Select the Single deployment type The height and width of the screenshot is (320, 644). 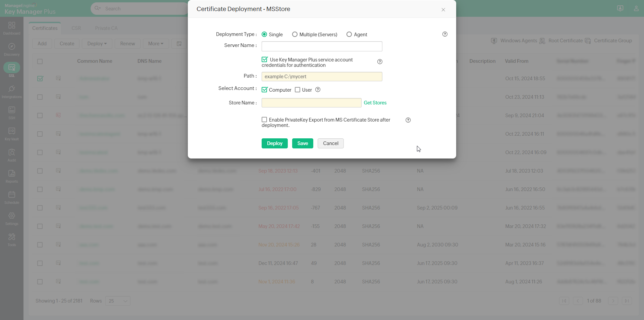[264, 34]
